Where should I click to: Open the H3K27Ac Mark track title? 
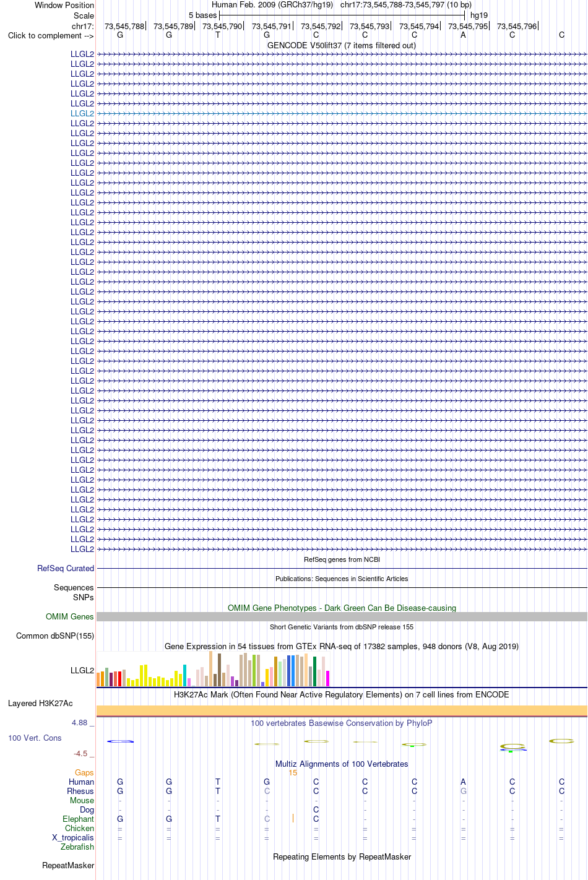tap(342, 694)
